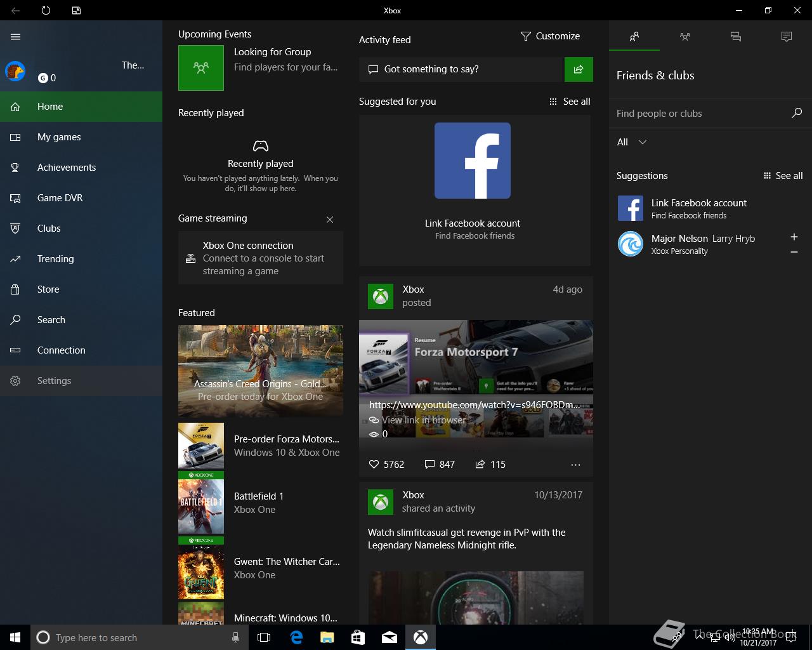Open Task View on taskbar

coord(264,637)
